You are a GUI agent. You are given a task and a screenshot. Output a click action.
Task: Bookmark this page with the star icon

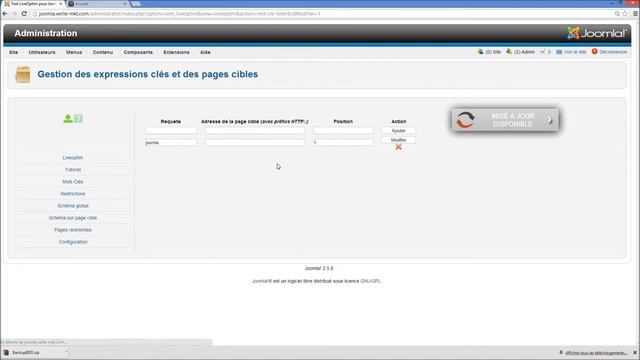click(x=625, y=13)
